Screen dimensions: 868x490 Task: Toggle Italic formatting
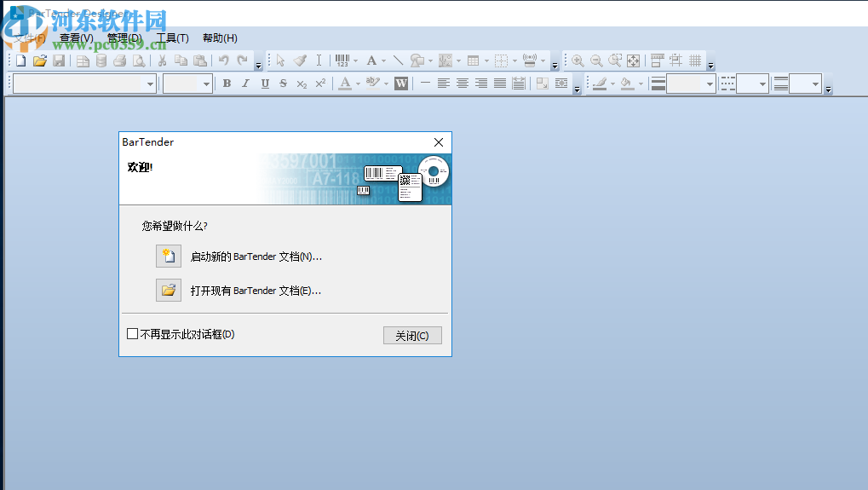(x=246, y=84)
